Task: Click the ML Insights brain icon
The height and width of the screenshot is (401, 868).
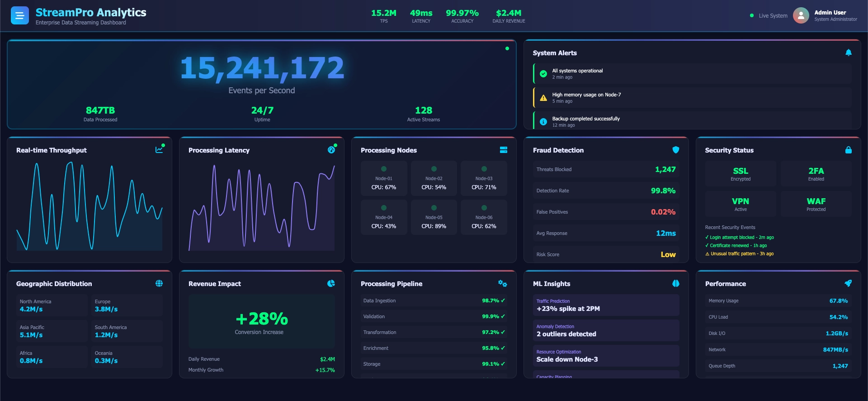Action: 676,283
